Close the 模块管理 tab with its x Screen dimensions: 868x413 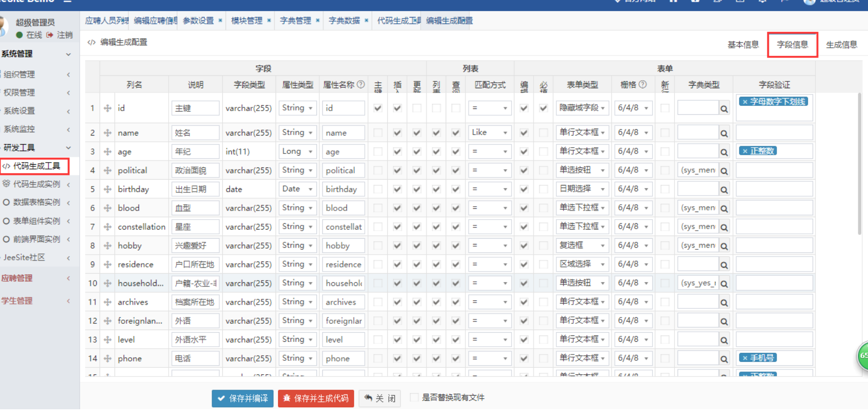[269, 20]
